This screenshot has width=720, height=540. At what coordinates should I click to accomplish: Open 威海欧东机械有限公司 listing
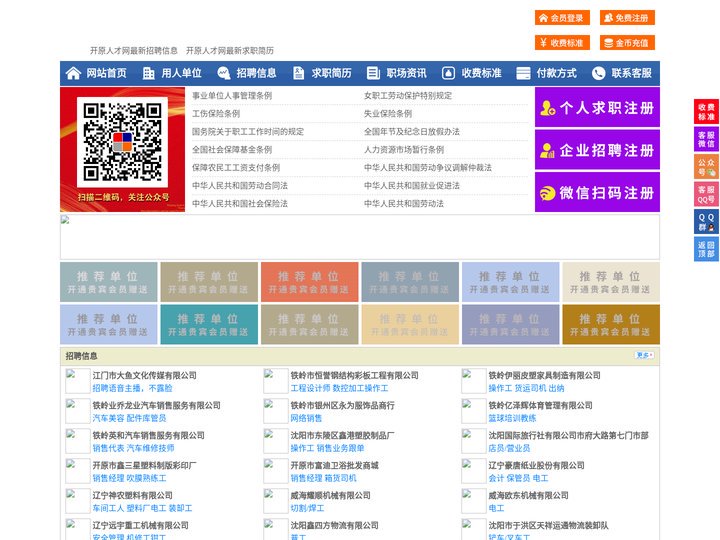tap(529, 495)
